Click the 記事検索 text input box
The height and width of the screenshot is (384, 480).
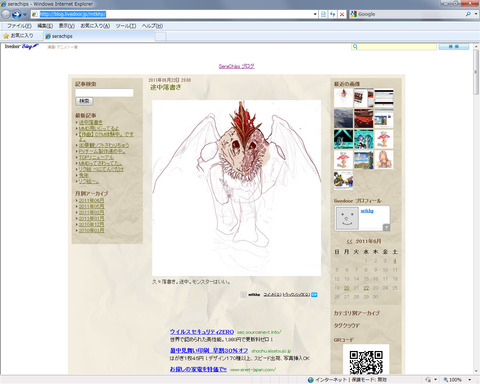(104, 93)
